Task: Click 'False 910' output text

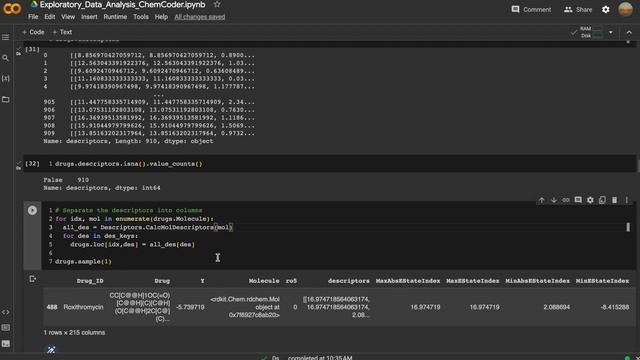Action: click(66, 180)
